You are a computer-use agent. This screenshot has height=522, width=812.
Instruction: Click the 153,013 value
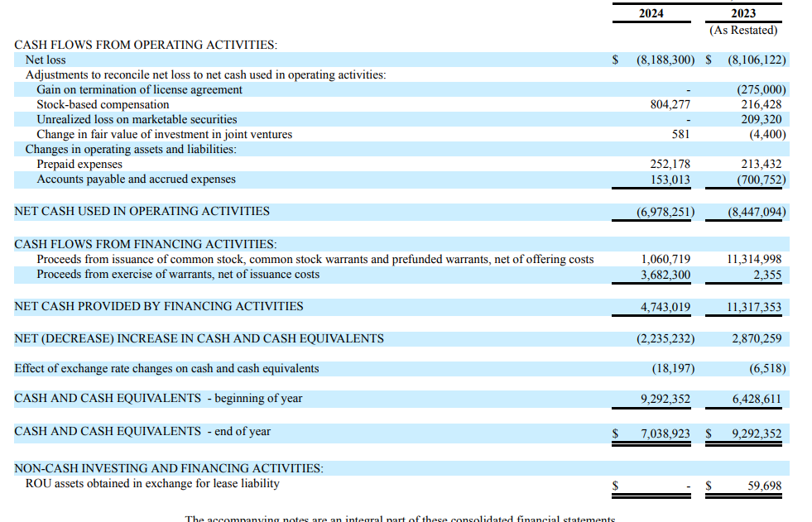coord(670,180)
